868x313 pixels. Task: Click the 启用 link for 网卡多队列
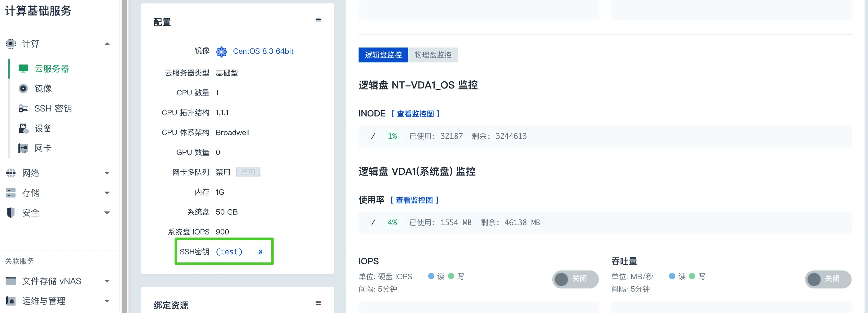tap(248, 172)
